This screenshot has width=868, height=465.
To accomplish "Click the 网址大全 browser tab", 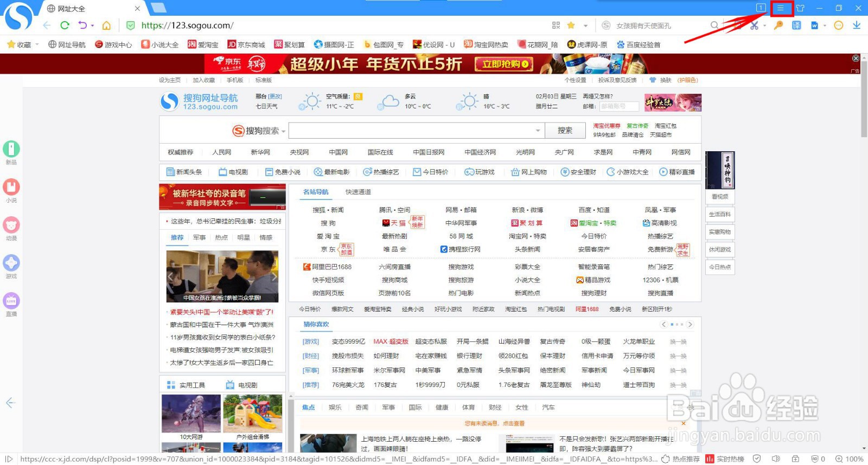I will click(x=92, y=9).
